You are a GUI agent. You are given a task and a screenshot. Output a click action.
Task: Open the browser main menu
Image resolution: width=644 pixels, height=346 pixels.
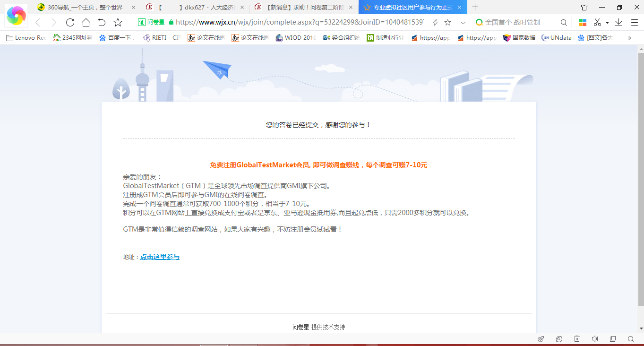635,22
